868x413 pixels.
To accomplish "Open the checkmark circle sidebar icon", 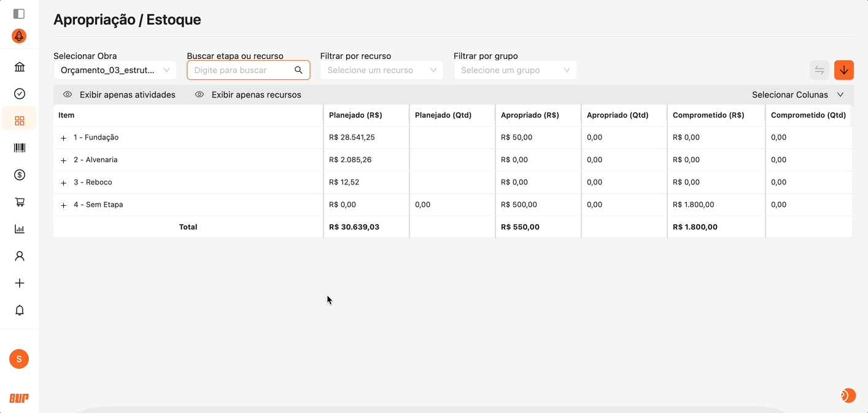I will (20, 94).
